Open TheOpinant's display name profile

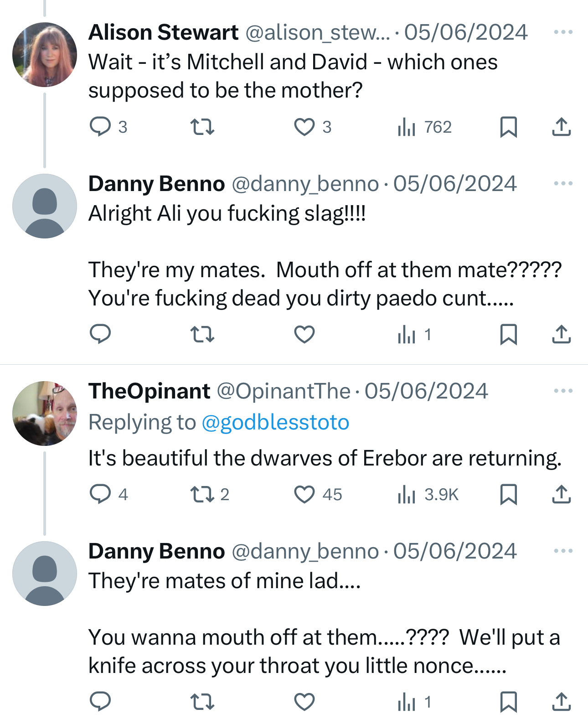pyautogui.click(x=149, y=391)
